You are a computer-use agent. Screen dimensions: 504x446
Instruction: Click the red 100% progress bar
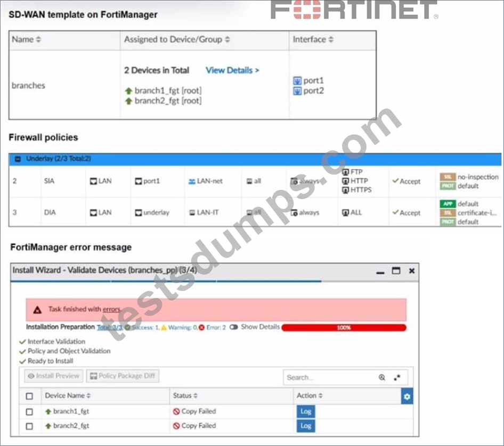pyautogui.click(x=344, y=327)
